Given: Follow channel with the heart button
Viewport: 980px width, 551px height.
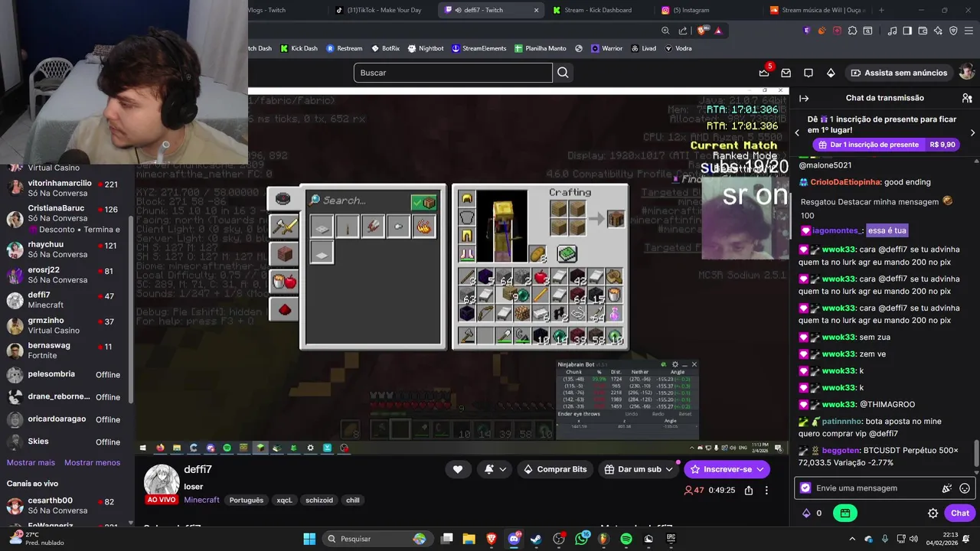Looking at the screenshot, I should click(x=458, y=469).
